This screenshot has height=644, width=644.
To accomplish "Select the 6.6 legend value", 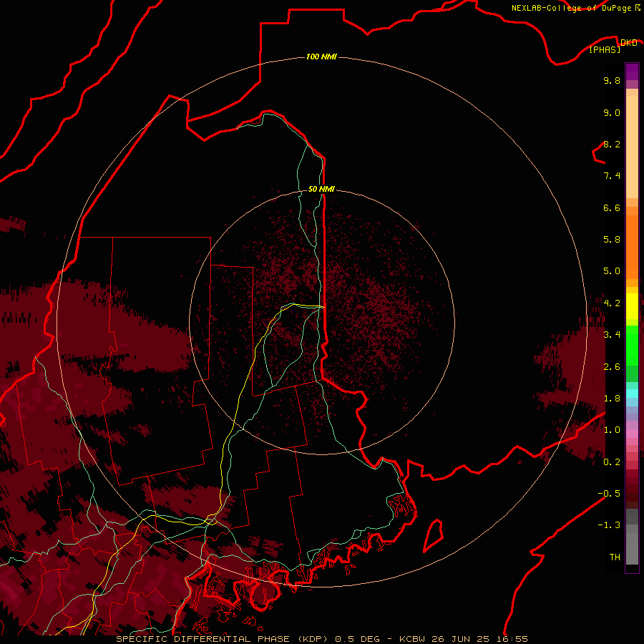I will [x=612, y=208].
